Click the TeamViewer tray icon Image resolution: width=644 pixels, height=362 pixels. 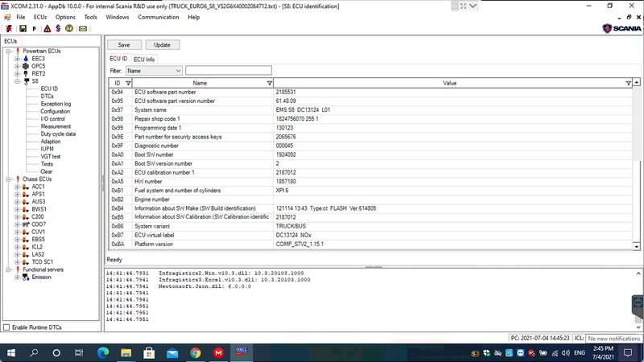coord(520,353)
